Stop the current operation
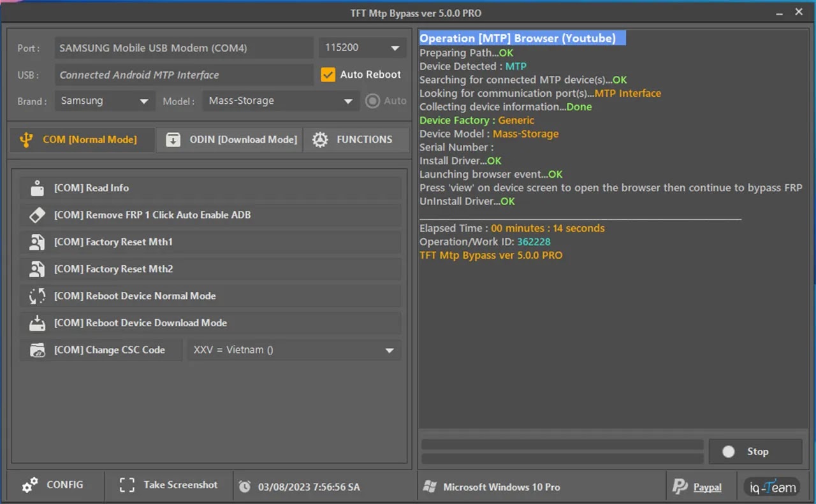This screenshot has height=504, width=816. [755, 452]
